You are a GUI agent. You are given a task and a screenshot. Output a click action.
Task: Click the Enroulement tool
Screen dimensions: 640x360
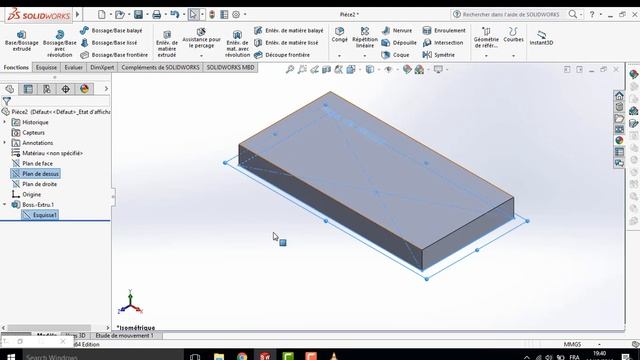444,31
